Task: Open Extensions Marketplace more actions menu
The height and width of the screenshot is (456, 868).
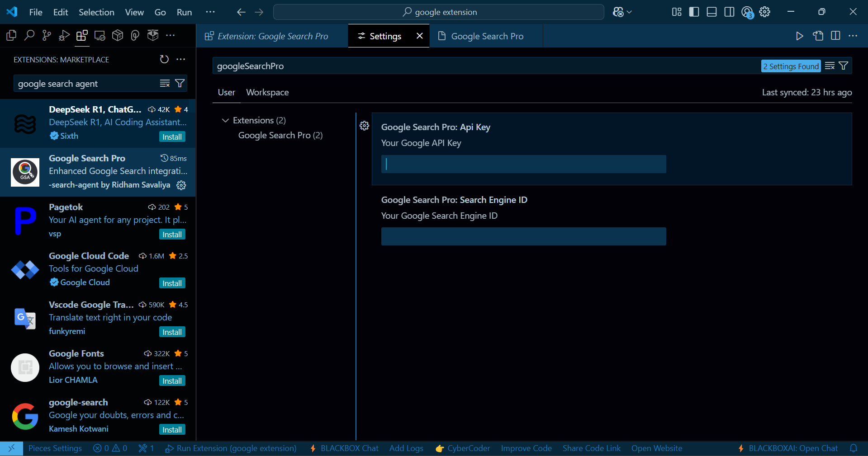Action: click(x=181, y=59)
